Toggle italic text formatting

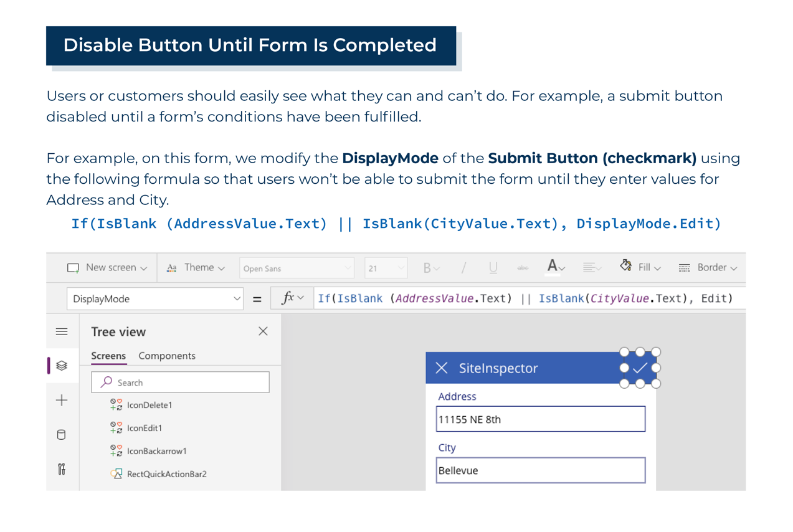[463, 268]
